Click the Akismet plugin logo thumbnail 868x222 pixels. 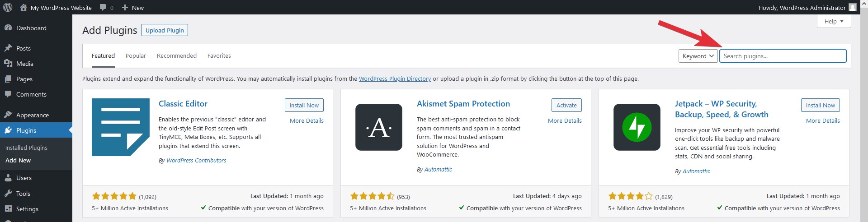pos(379,127)
